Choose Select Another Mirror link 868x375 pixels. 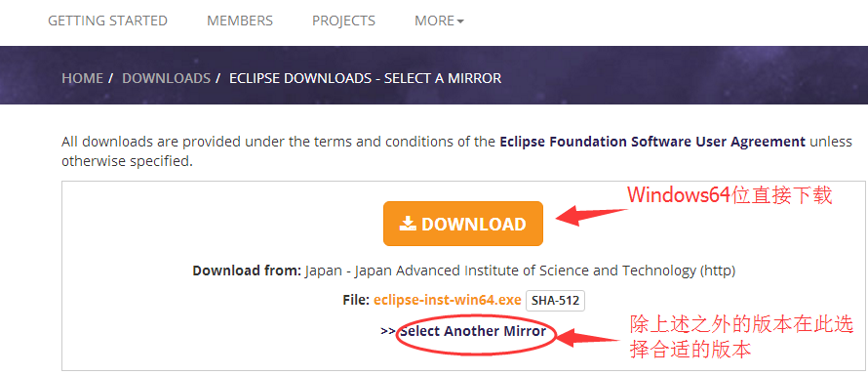coord(473,331)
